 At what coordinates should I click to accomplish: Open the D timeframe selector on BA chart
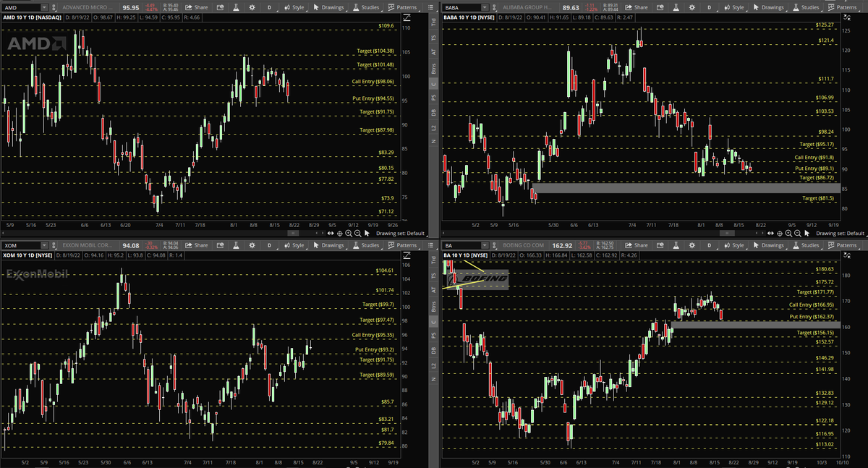(709, 245)
